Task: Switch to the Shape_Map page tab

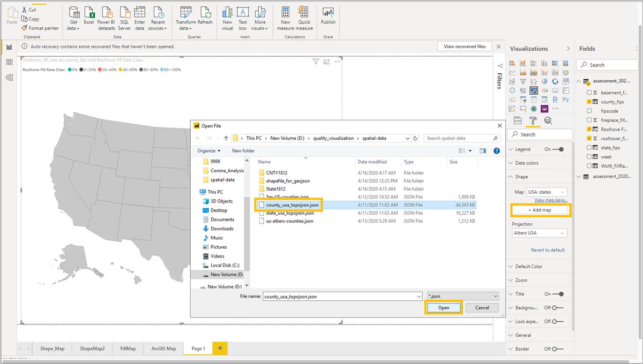Action: pyautogui.click(x=52, y=348)
